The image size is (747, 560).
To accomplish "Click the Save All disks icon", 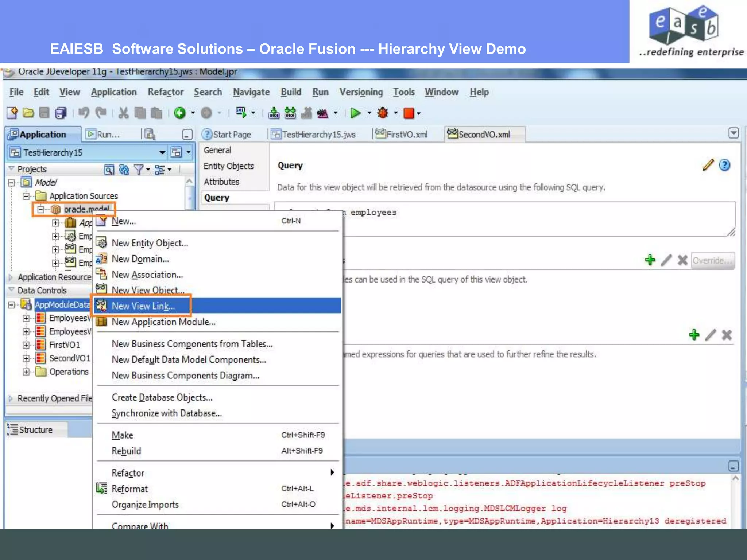I will coord(61,113).
